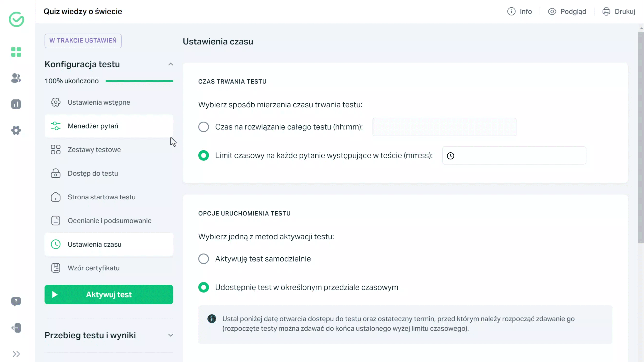Image resolution: width=644 pixels, height=362 pixels.
Task: Expand Konfiguracja testu section
Action: coord(170,64)
